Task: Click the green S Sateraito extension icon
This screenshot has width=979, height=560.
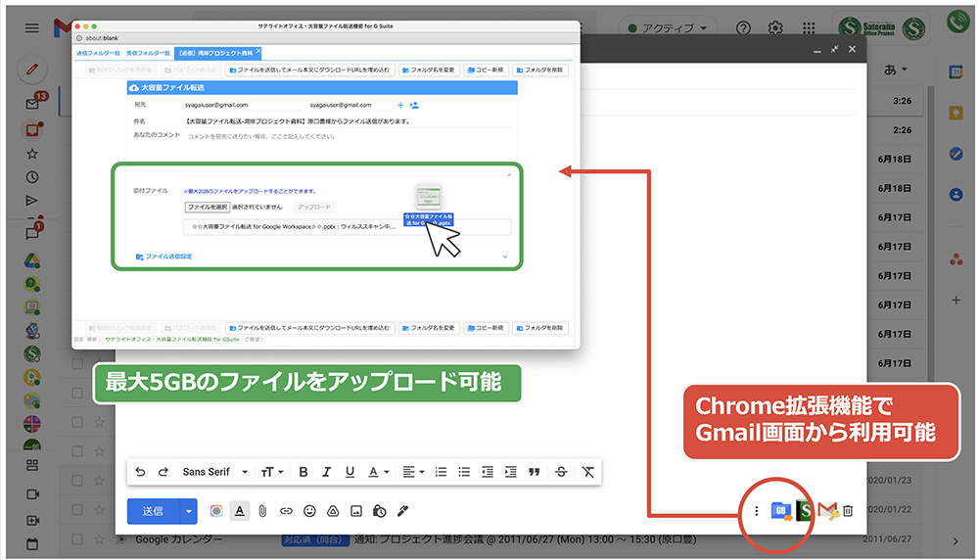Action: point(804,511)
